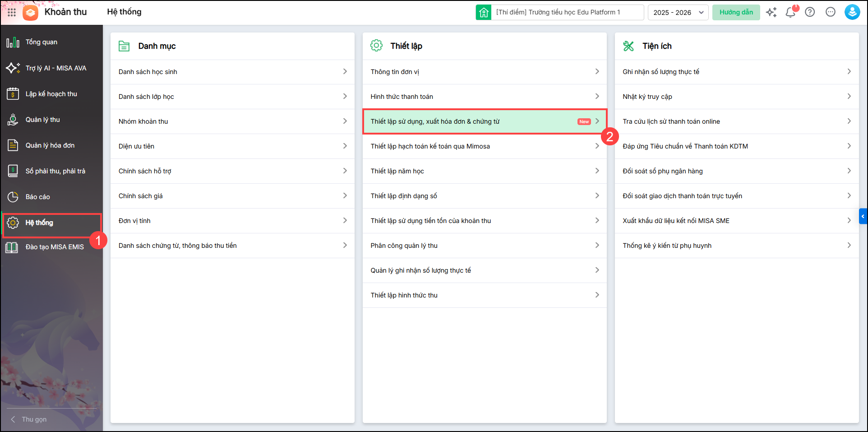Image resolution: width=868 pixels, height=432 pixels.
Task: Open the AI assistant sparkle icon
Action: pos(771,12)
